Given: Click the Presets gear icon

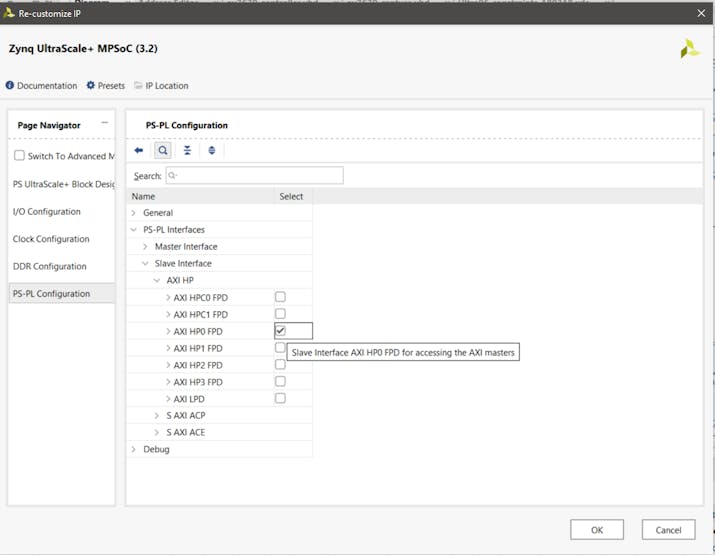Looking at the screenshot, I should pos(91,85).
